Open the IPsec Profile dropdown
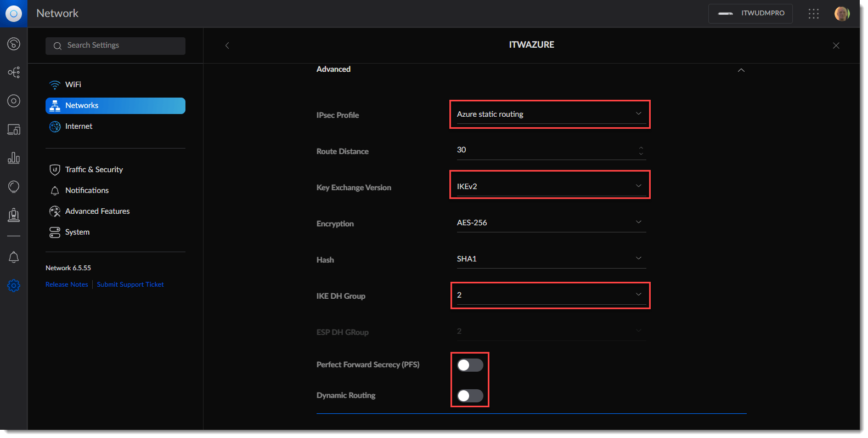Image resolution: width=868 pixels, height=438 pixels. click(x=551, y=114)
